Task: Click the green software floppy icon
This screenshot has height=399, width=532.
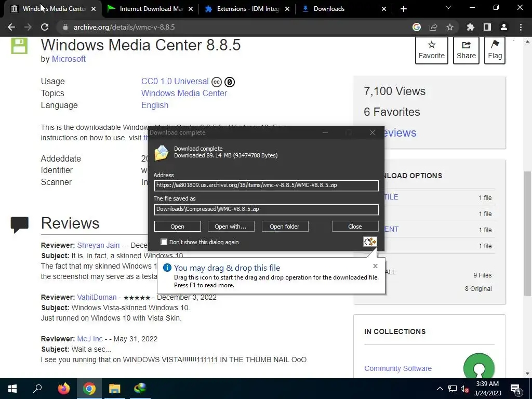Action: coord(19,46)
